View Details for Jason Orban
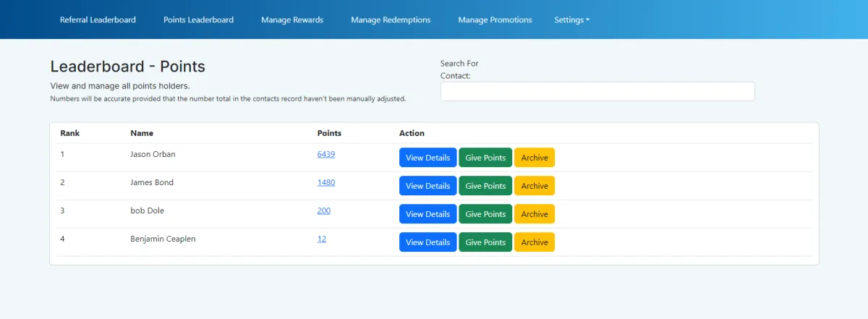 click(x=427, y=158)
